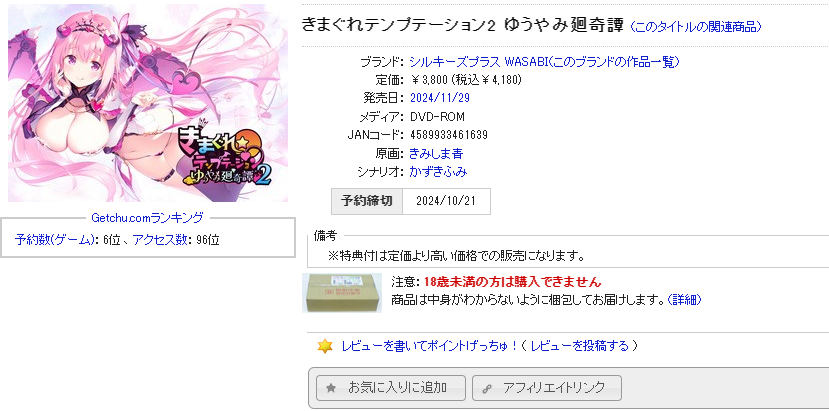Screen dimensions: 829x411
Task: Click the 18歳未満の方は購入できません warning text
Action: (x=512, y=281)
